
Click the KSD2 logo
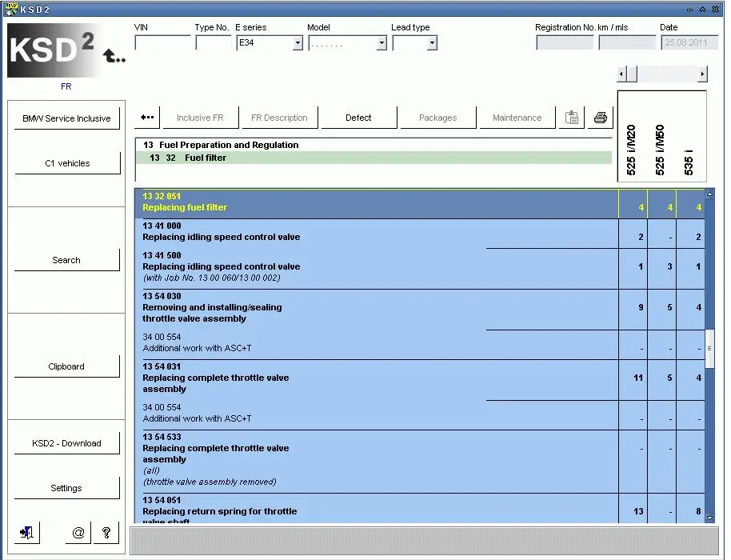coord(52,50)
